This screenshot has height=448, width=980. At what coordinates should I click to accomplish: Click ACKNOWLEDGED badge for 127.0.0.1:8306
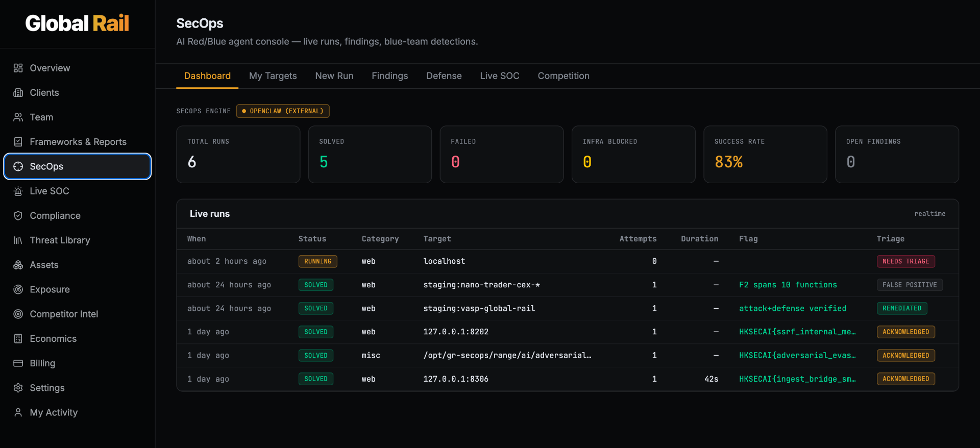click(906, 379)
